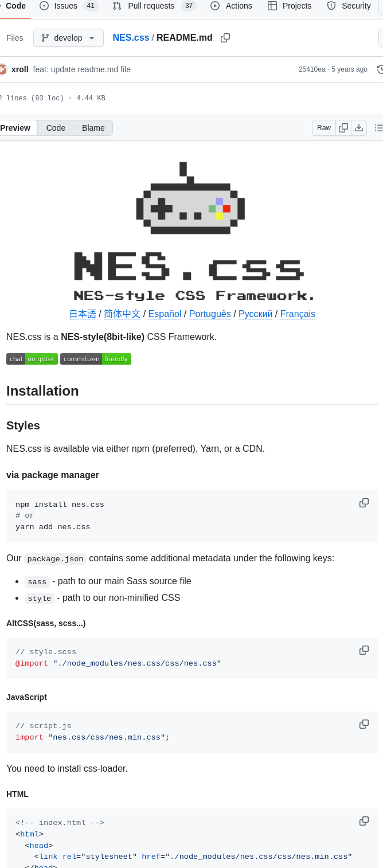Click the chat on gitter badge

pos(32,358)
